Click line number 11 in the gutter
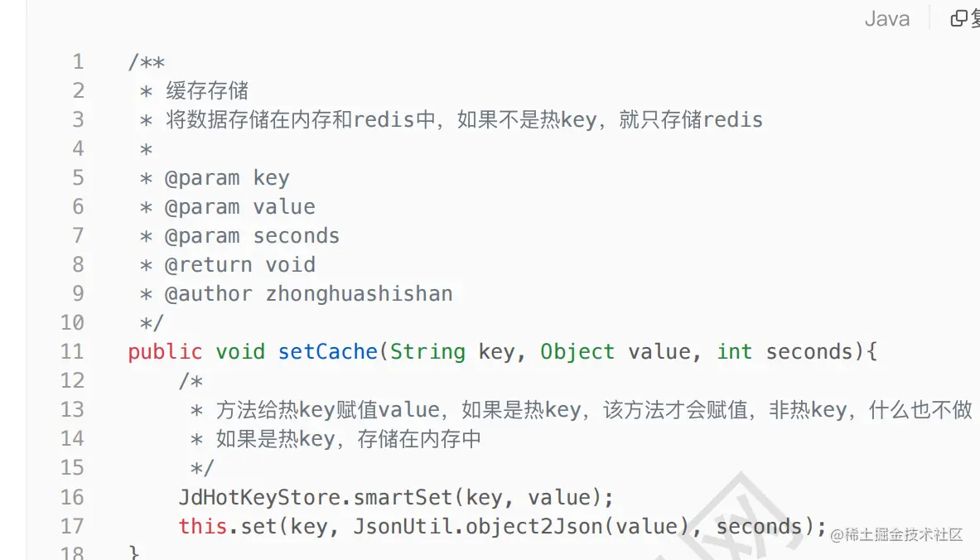The width and height of the screenshot is (980, 560). click(x=73, y=351)
